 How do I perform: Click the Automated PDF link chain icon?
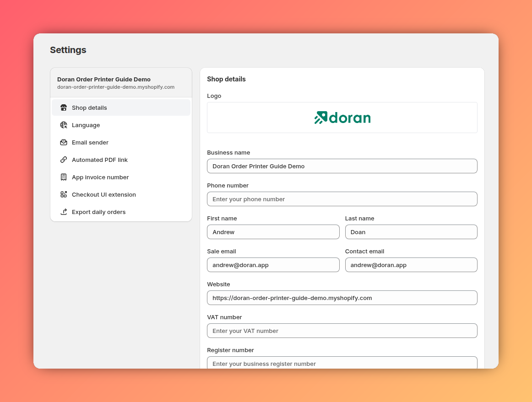click(x=64, y=160)
